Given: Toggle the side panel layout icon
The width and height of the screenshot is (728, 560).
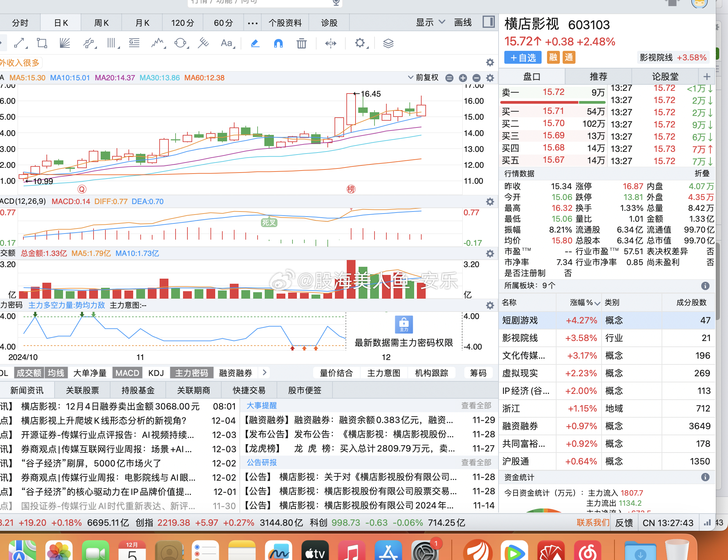Looking at the screenshot, I should pos(488,22).
